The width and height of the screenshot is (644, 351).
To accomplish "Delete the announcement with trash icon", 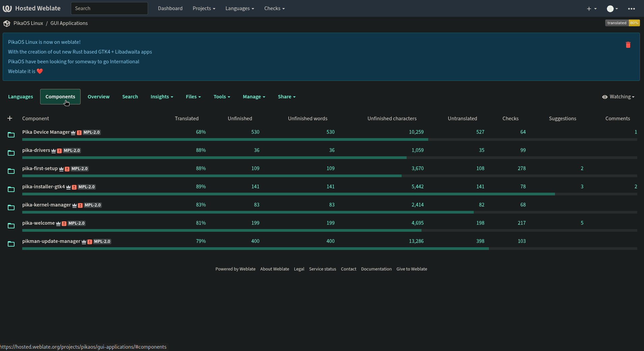I will 628,45.
